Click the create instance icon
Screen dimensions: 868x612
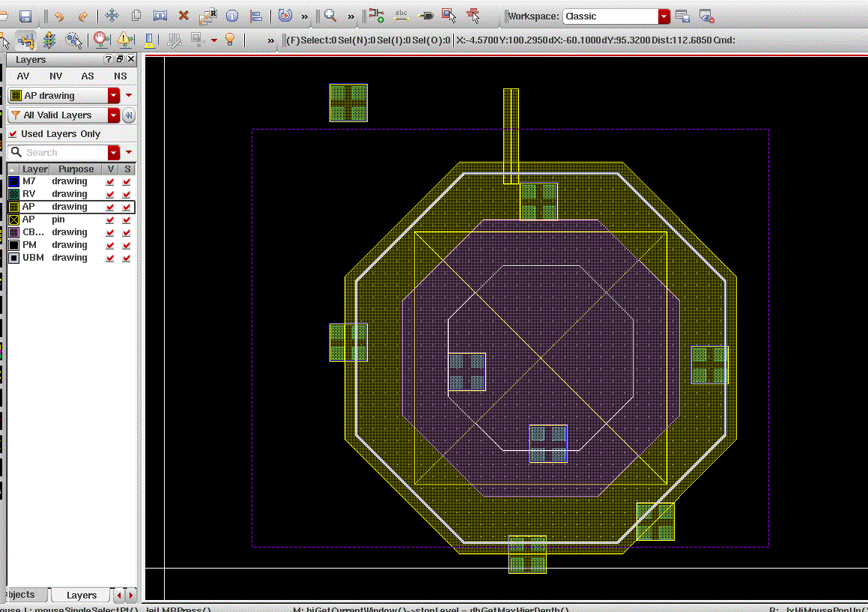377,16
